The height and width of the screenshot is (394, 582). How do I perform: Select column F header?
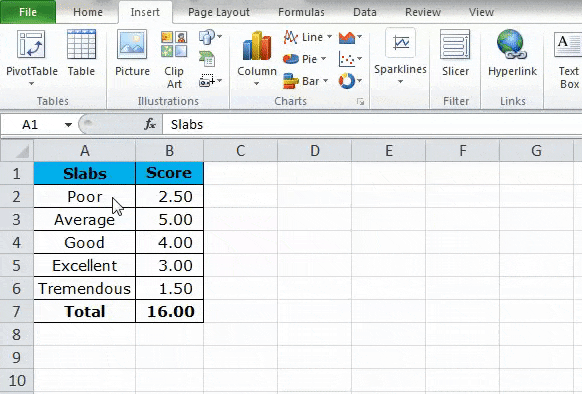click(462, 151)
